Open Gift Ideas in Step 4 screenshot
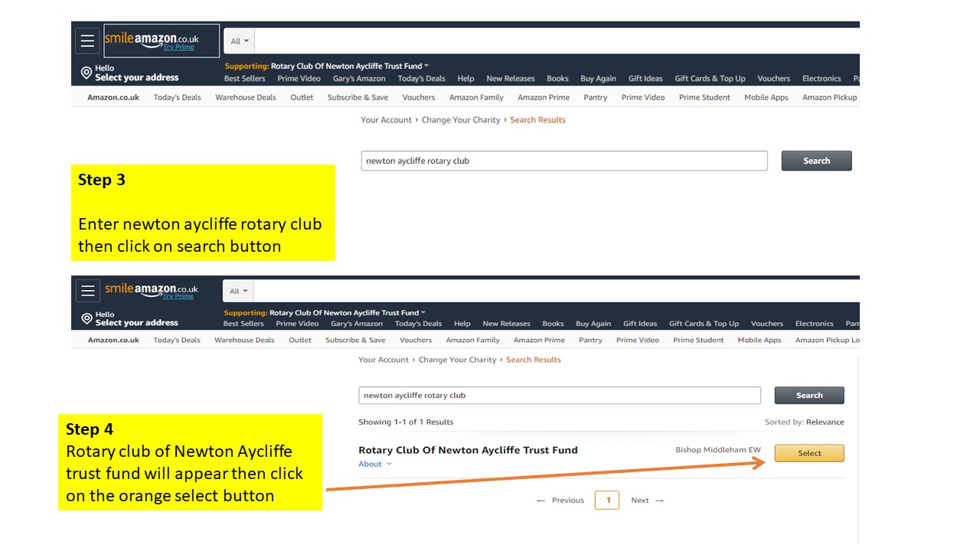 point(640,324)
